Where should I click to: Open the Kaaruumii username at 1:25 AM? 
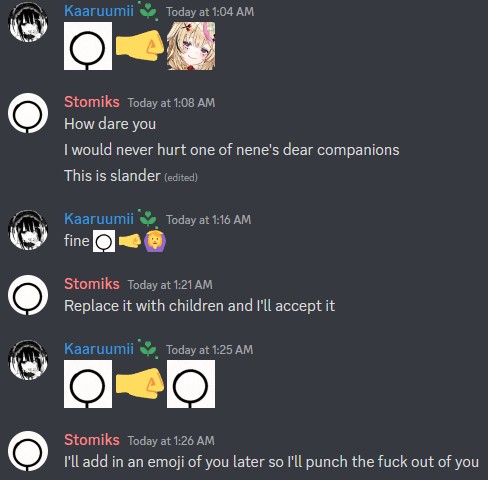[x=99, y=349]
